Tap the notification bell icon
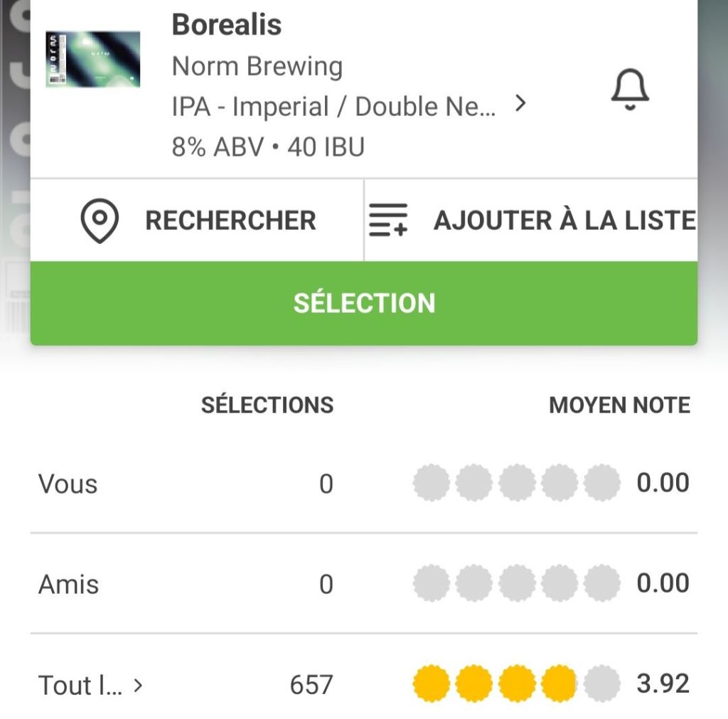 630,91
